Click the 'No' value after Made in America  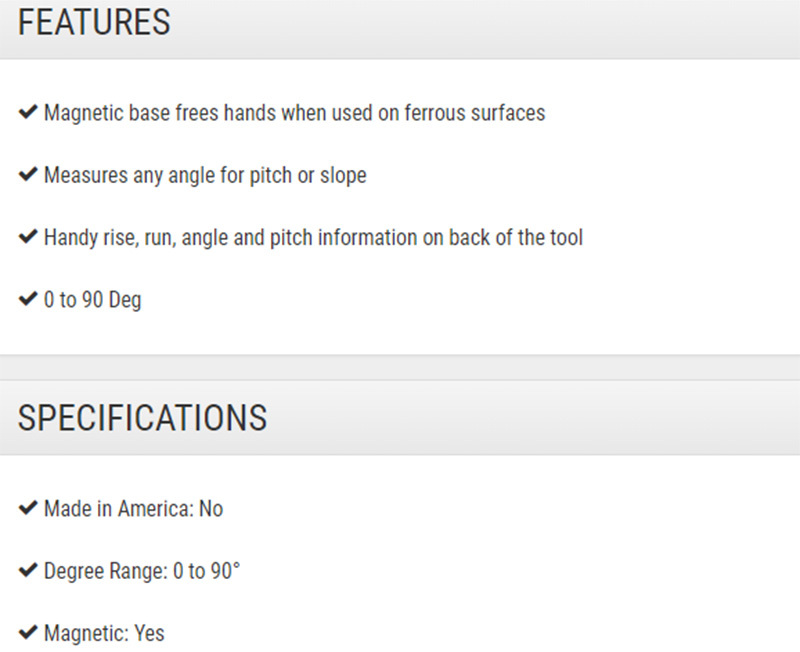pos(211,509)
